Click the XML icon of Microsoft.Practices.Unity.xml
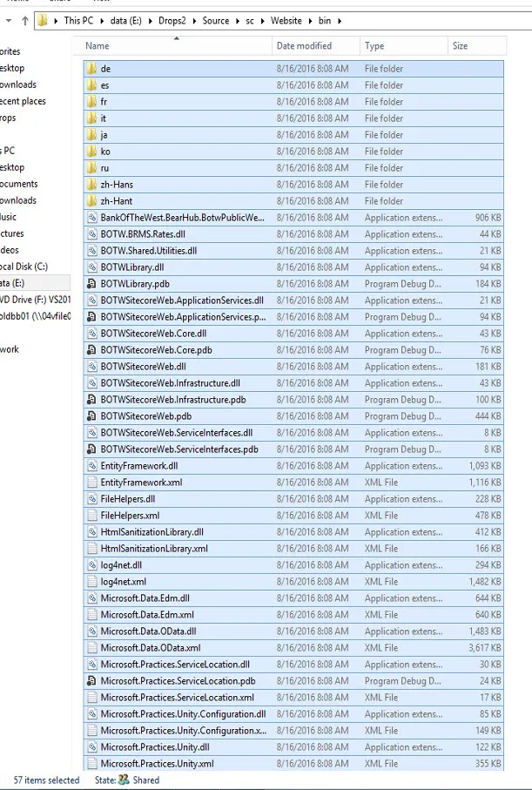The image size is (532, 790). (91, 764)
